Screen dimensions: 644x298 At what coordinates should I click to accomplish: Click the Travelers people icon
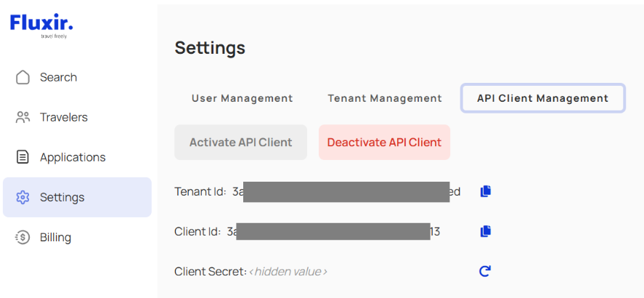click(23, 117)
